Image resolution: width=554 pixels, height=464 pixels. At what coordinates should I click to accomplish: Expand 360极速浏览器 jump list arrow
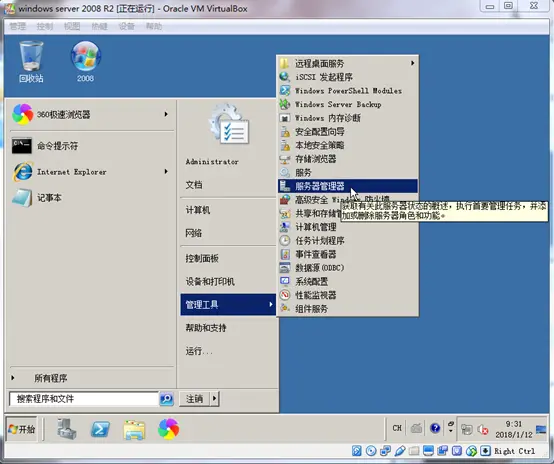coord(166,114)
